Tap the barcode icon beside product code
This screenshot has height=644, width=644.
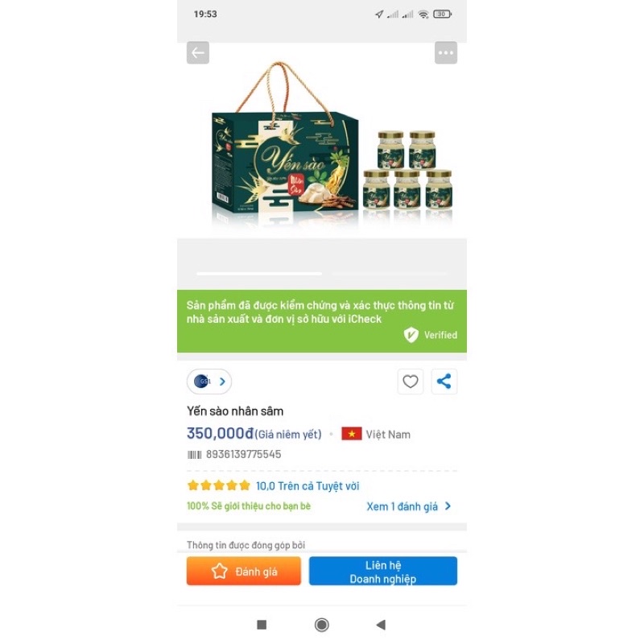tap(194, 455)
